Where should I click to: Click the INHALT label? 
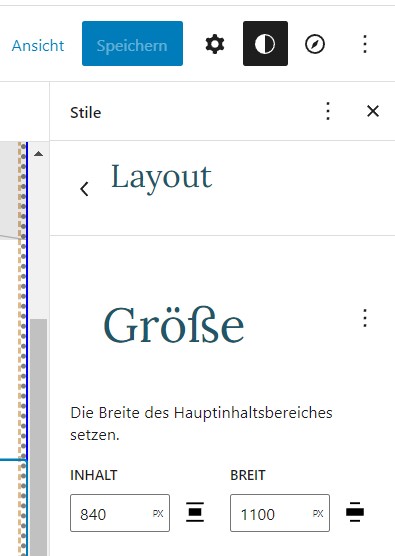tap(94, 475)
